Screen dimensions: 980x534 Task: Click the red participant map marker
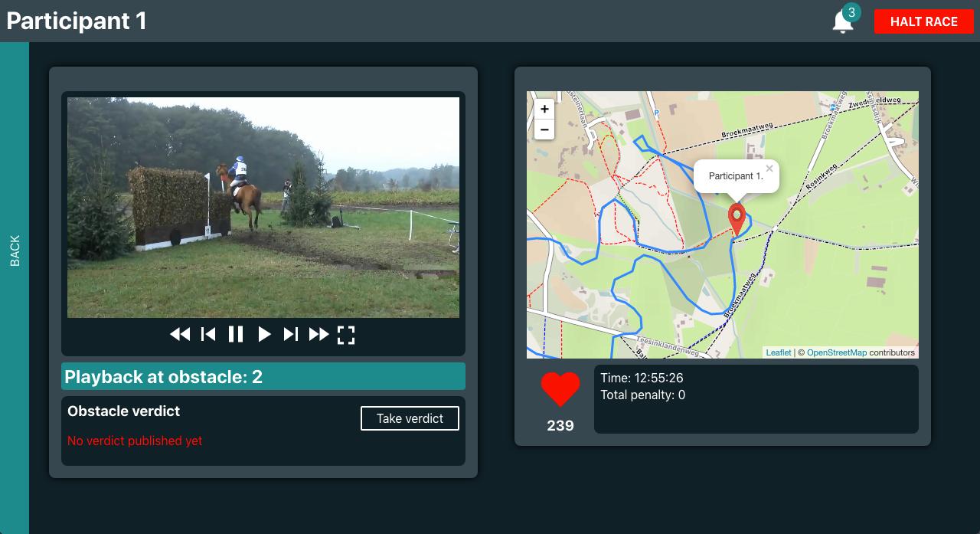click(x=736, y=219)
